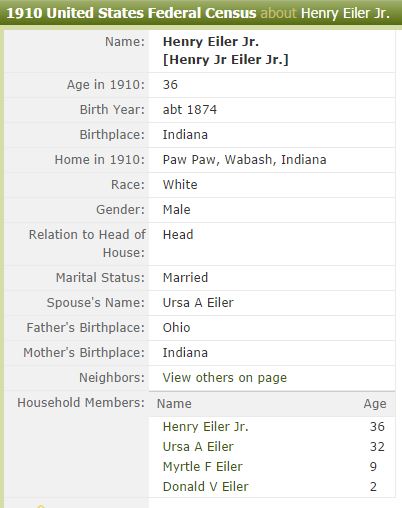Image resolution: width=402 pixels, height=508 pixels.
Task: Open the 'View others on page' neighbors link
Action: tap(224, 378)
